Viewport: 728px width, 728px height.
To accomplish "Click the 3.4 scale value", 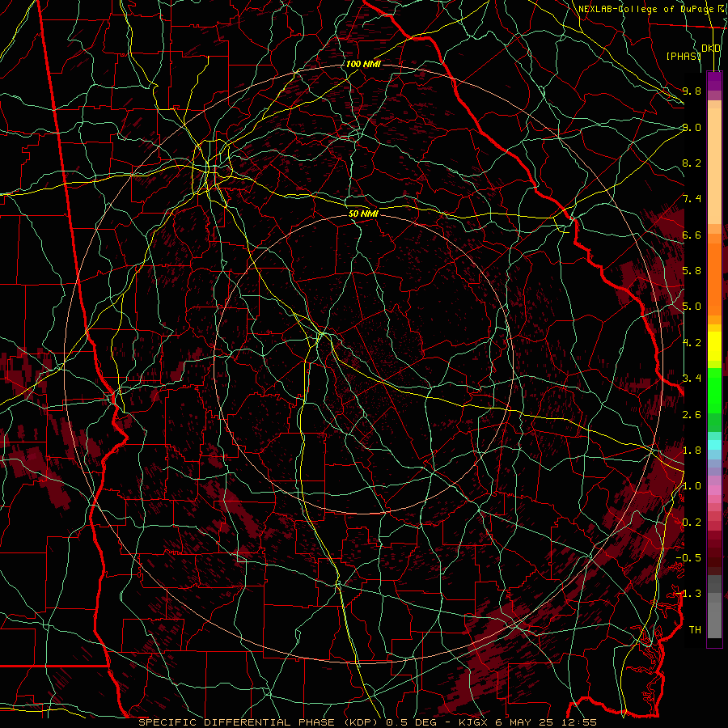I will pyautogui.click(x=692, y=379).
